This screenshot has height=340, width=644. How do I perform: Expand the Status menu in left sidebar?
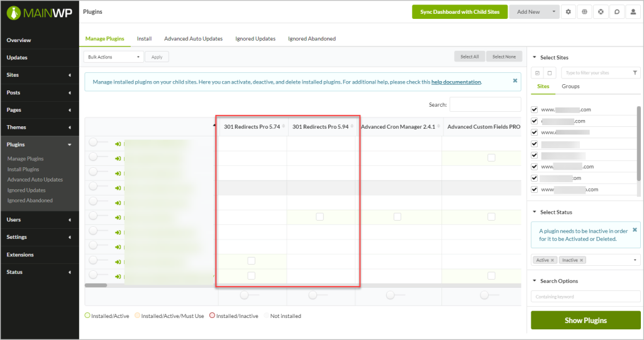[69, 272]
